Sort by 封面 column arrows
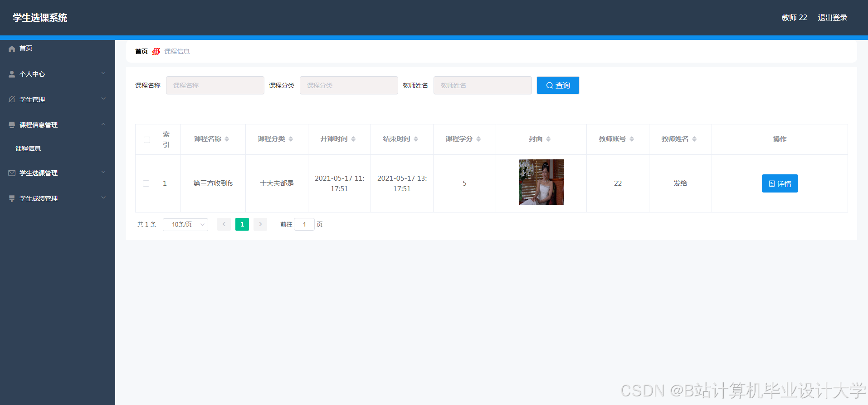Screen dimensions: 868x405 coord(548,139)
